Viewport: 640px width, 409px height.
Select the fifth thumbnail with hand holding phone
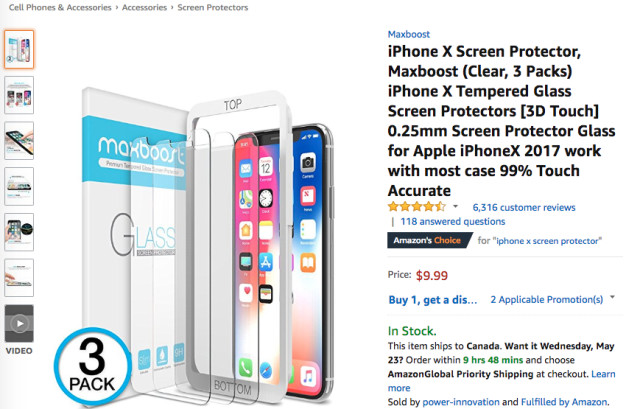pos(19,232)
